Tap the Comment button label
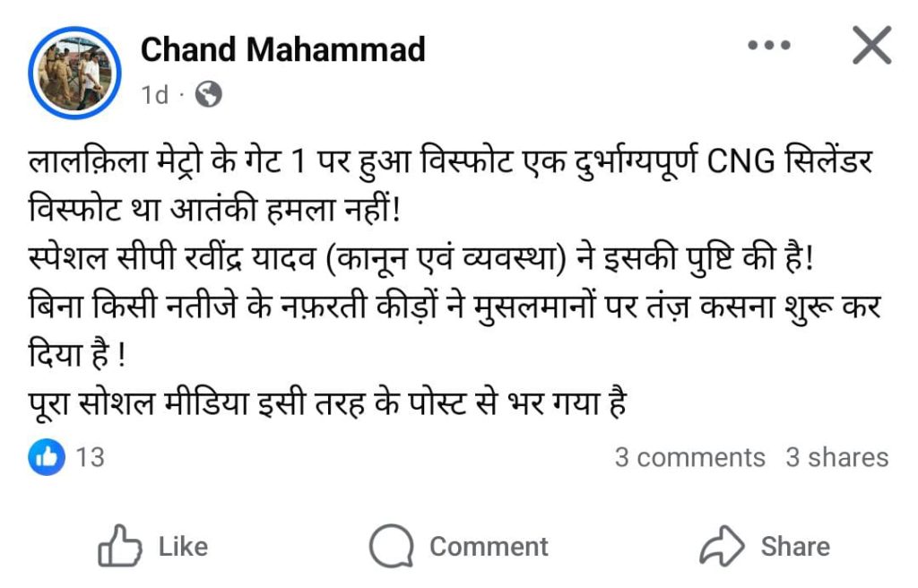 pos(489,547)
